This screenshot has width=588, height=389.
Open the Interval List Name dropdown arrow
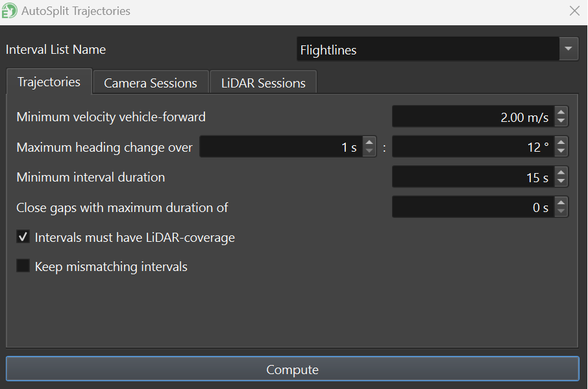[569, 49]
